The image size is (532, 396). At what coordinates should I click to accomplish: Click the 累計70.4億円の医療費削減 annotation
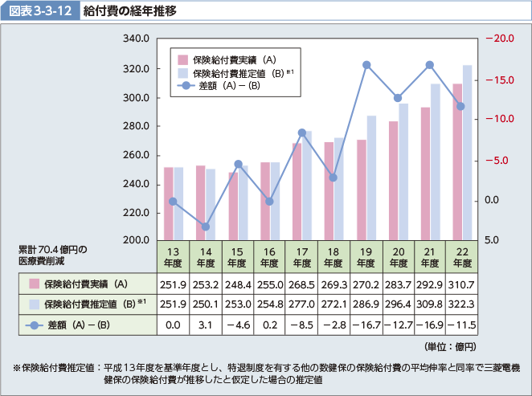pyautogui.click(x=51, y=255)
